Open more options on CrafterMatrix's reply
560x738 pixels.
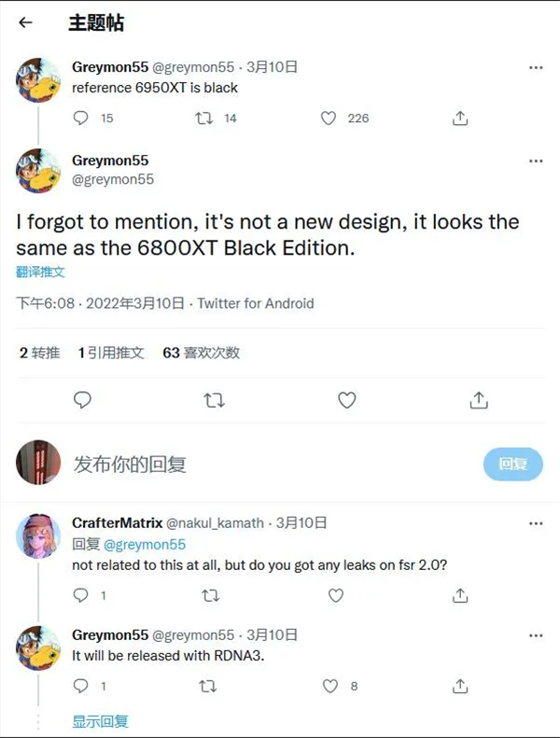pyautogui.click(x=536, y=523)
